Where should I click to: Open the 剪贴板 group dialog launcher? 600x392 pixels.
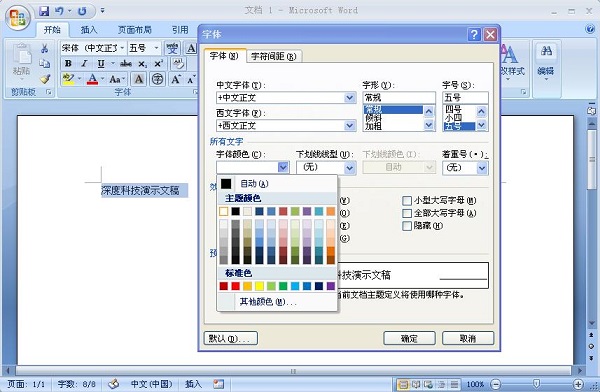click(x=49, y=92)
